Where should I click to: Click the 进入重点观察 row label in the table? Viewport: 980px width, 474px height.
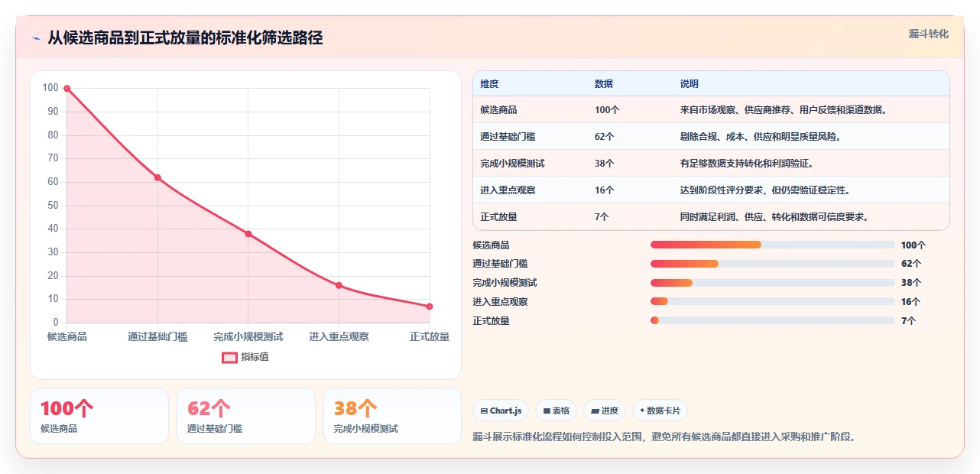508,190
